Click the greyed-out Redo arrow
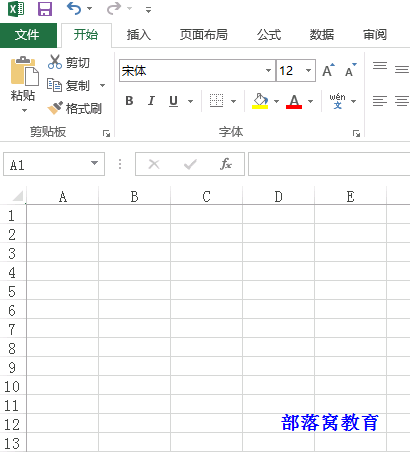 [114, 8]
